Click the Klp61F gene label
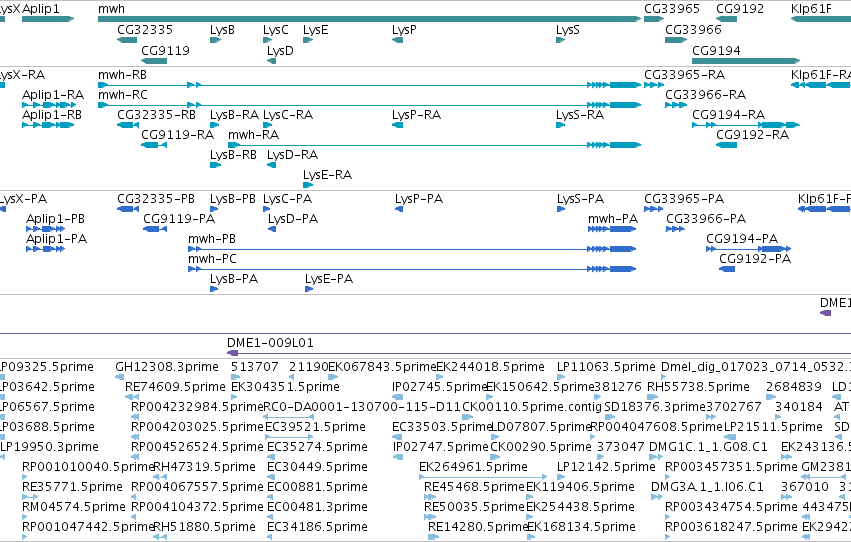 point(811,9)
